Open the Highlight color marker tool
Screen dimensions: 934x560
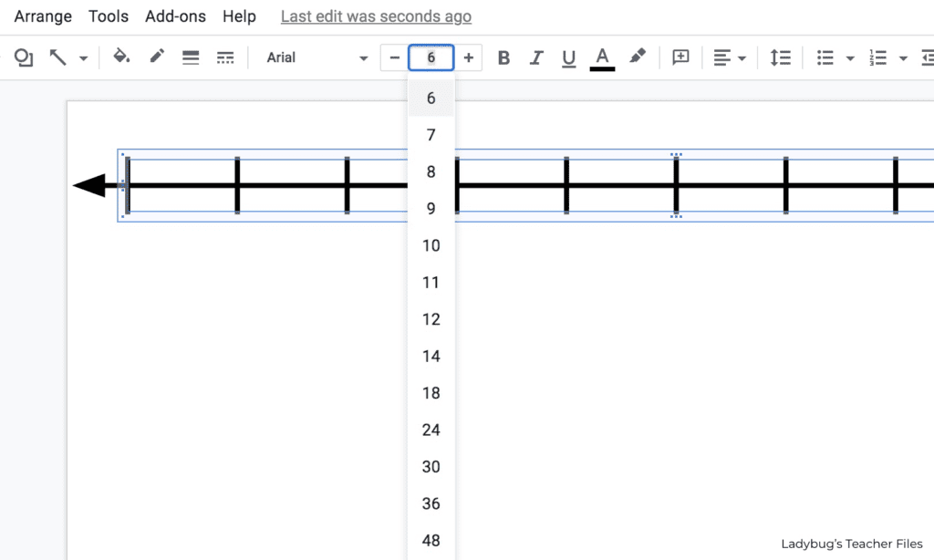point(638,57)
